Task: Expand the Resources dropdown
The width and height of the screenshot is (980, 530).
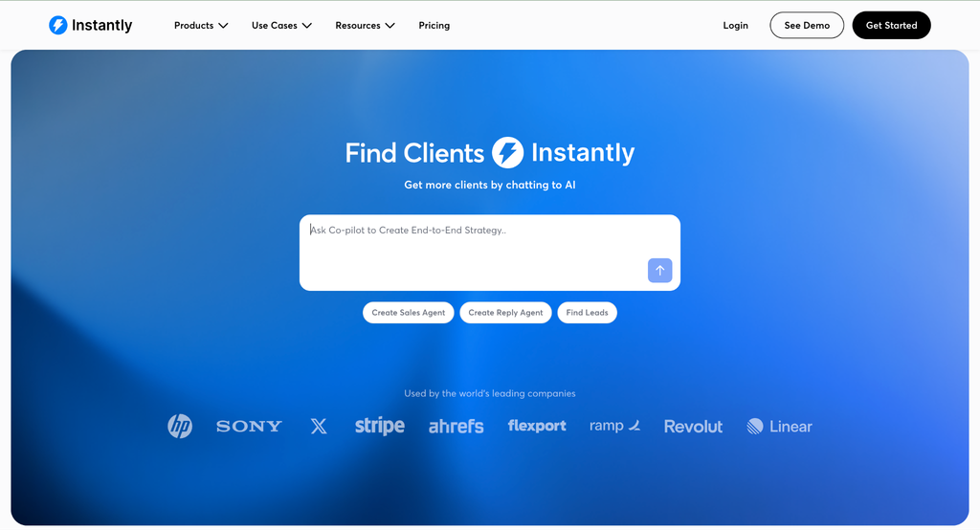Action: 365,26
